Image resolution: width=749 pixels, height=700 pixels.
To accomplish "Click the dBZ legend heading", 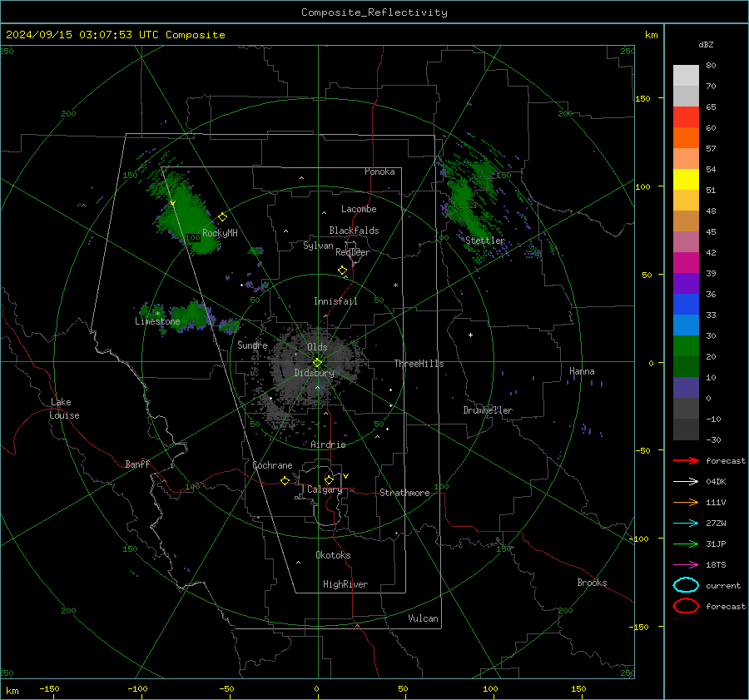I will [x=706, y=44].
